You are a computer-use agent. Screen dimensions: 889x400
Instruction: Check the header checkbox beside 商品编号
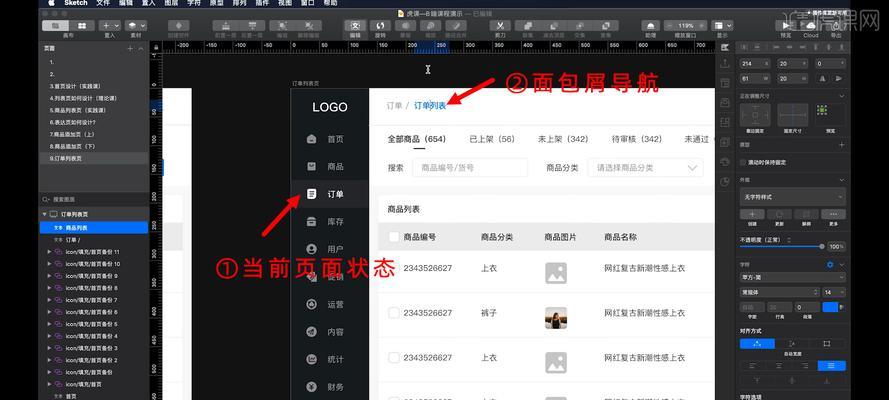pos(394,237)
